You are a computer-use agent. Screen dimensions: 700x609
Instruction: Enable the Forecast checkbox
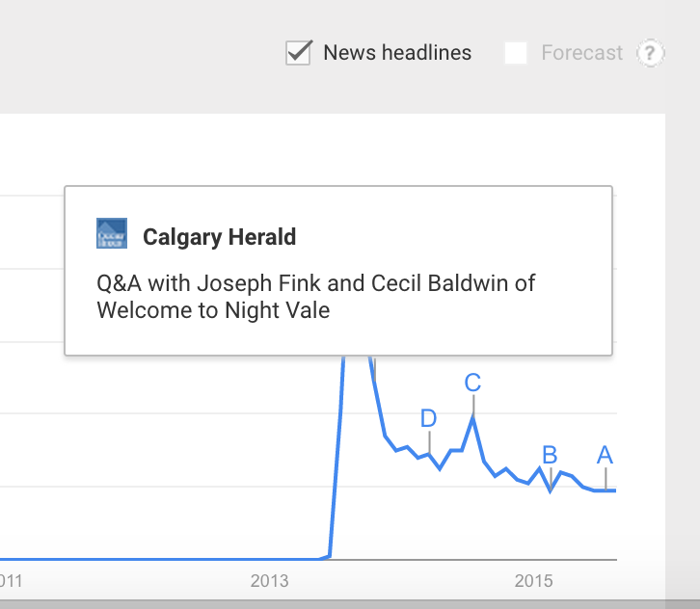516,53
